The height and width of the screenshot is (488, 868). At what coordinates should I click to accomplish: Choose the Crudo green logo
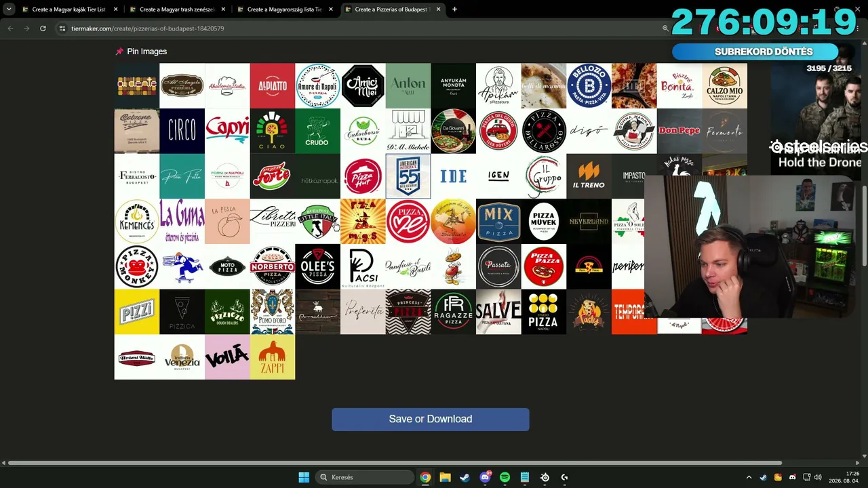317,131
